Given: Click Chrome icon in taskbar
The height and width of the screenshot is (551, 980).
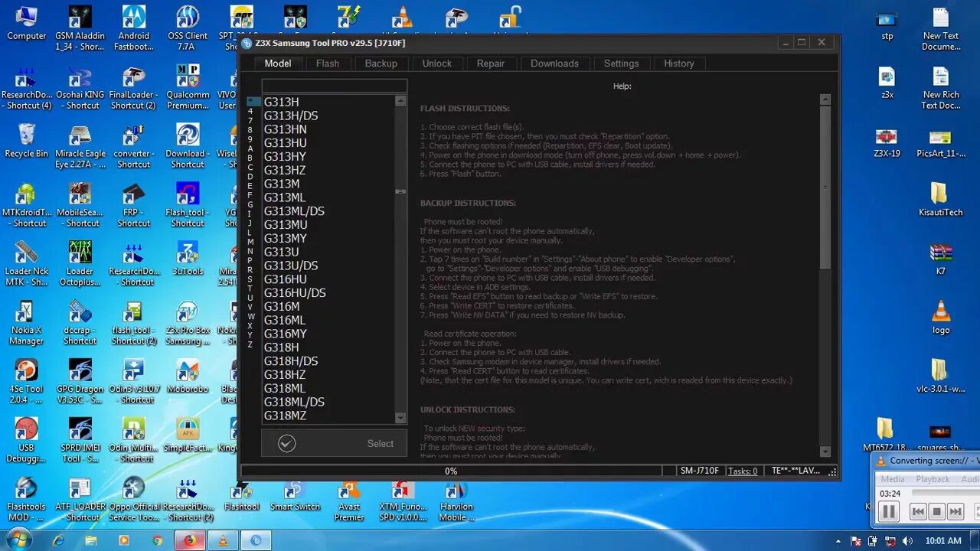Looking at the screenshot, I should tap(156, 540).
